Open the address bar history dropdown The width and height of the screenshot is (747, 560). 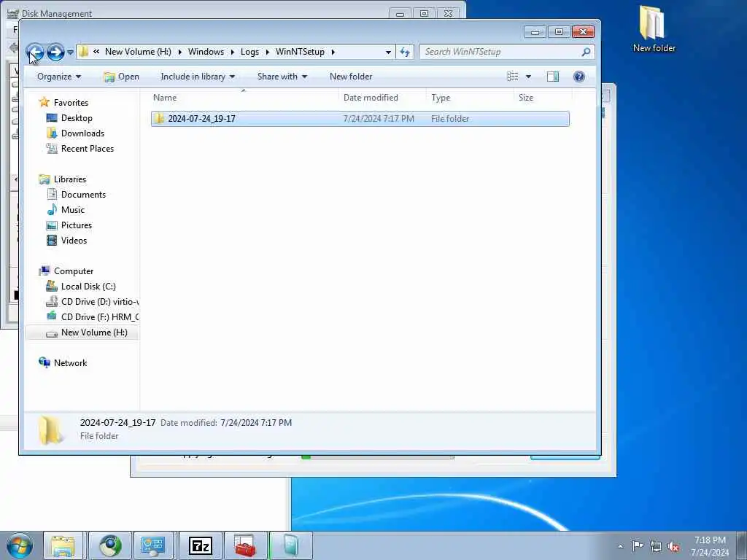point(388,52)
